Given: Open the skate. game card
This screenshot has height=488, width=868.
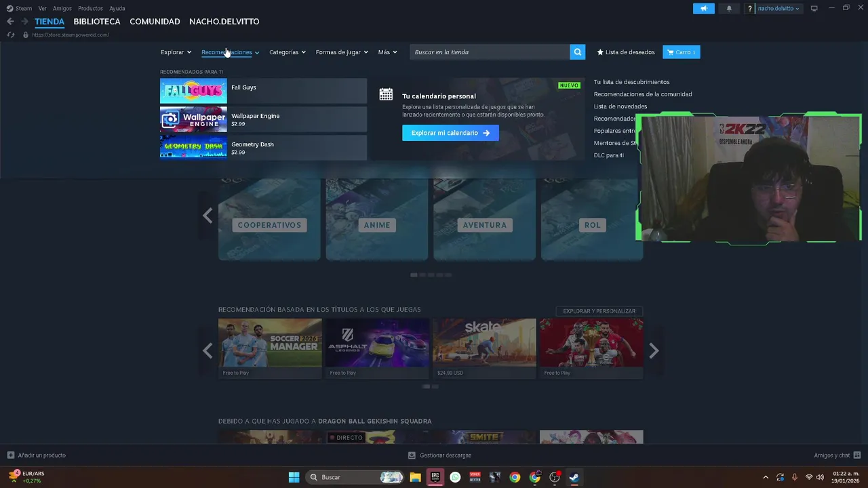Looking at the screenshot, I should point(484,348).
